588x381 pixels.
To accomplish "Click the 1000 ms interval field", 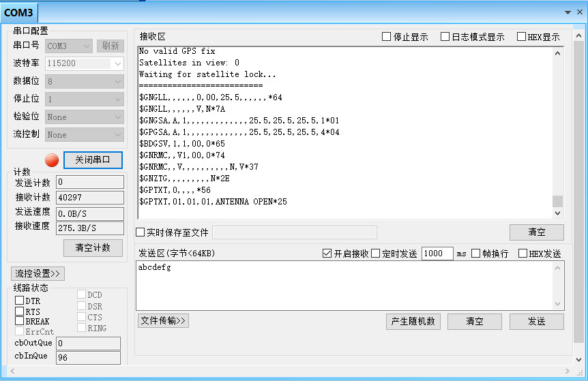I will 437,254.
